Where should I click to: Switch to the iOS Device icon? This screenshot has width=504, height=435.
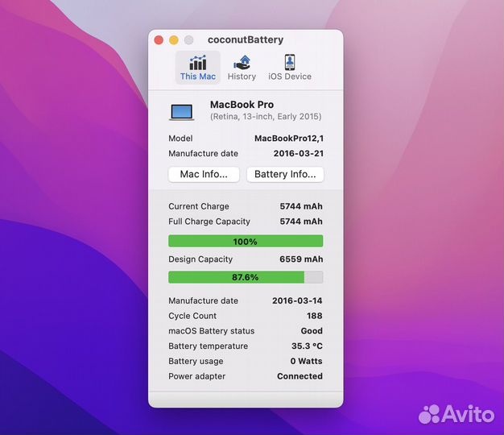290,62
